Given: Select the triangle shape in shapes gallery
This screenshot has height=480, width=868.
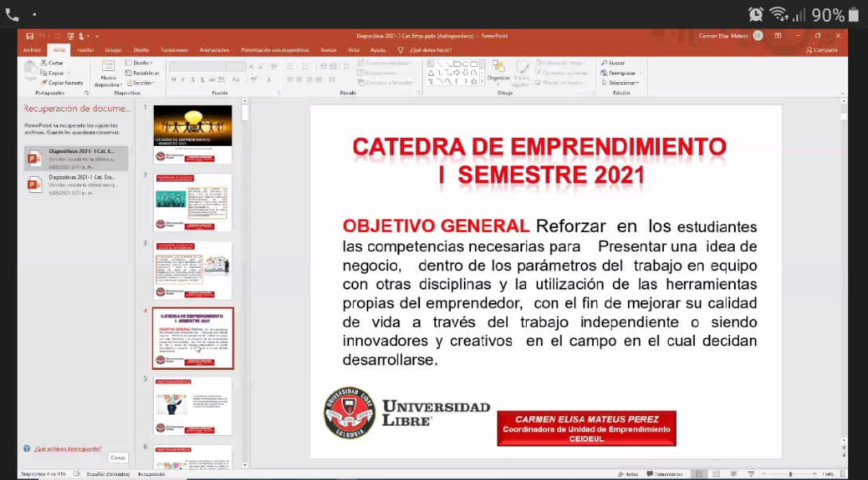Looking at the screenshot, I should (x=430, y=73).
